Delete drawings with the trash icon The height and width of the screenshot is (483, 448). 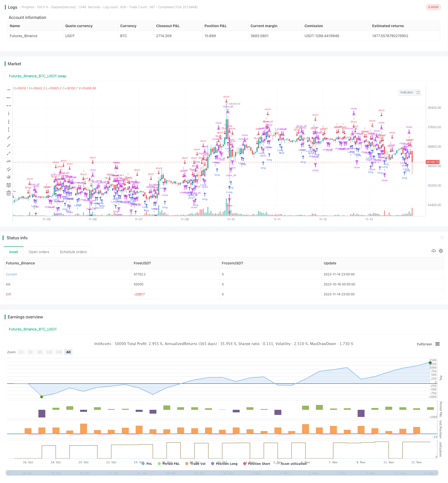(9, 193)
